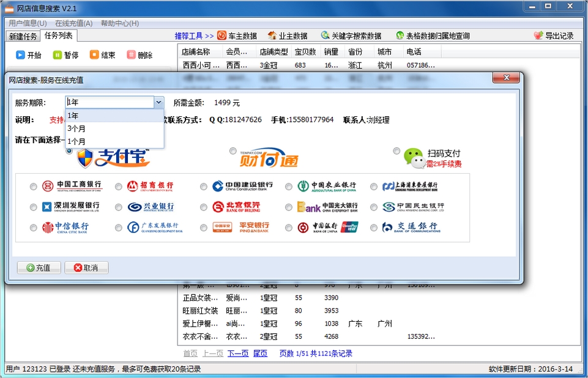Click the 充值 recharge button
This screenshot has width=588, height=378.
pos(39,268)
